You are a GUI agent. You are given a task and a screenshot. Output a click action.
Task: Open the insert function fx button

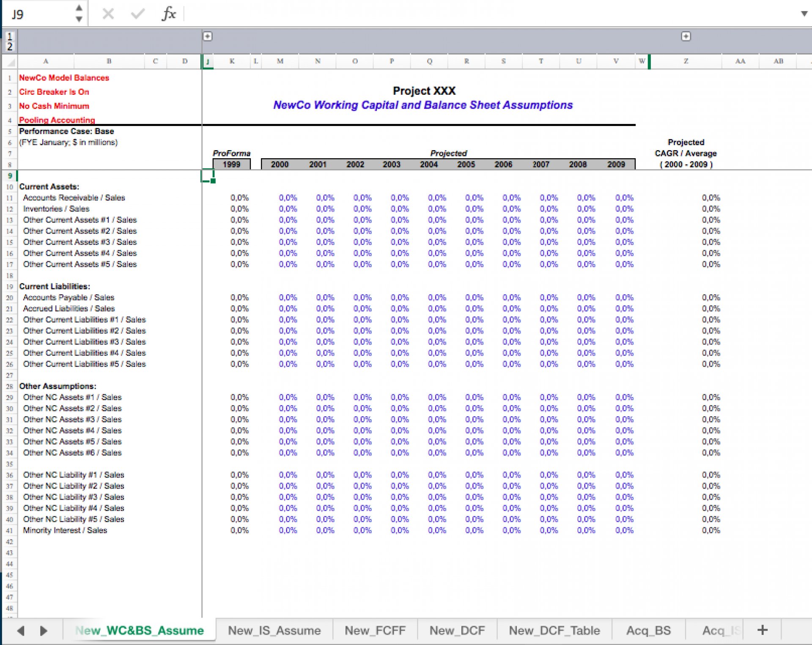169,14
